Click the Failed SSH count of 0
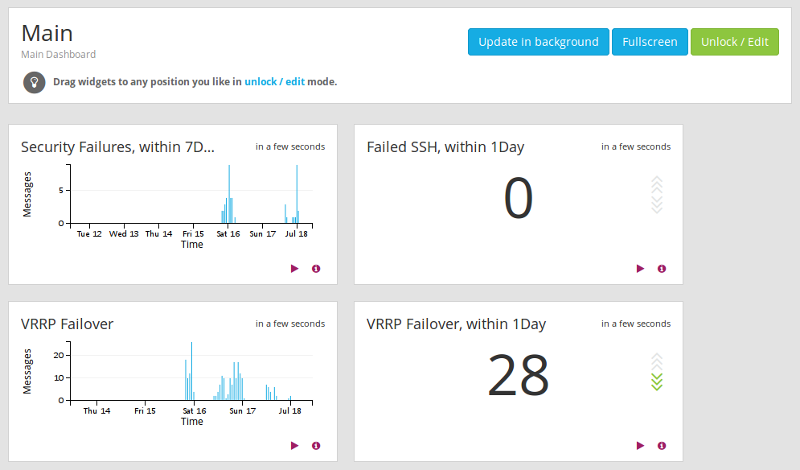This screenshot has height=470, width=800. click(x=518, y=198)
